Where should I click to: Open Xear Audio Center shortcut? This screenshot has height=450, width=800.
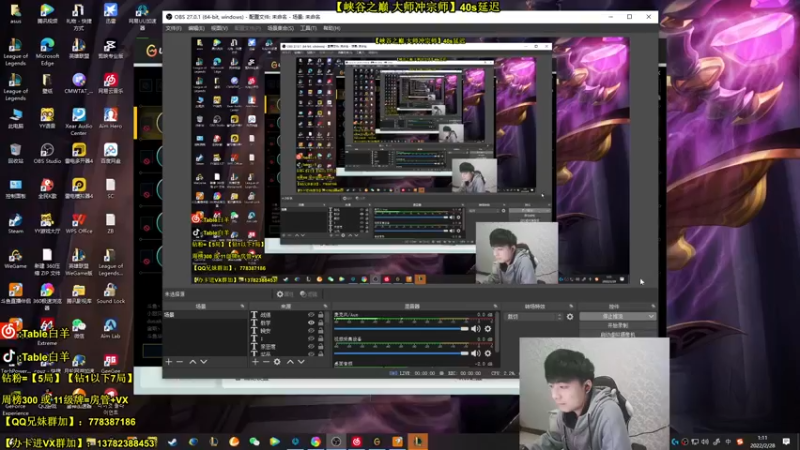point(79,121)
